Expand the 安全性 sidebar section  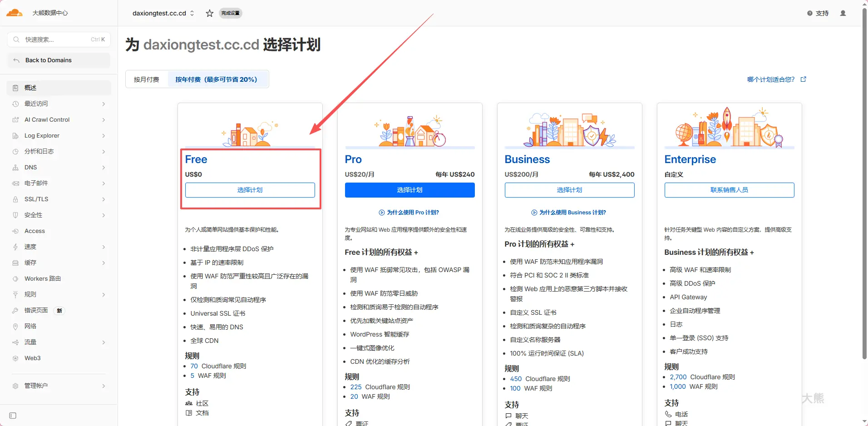click(x=32, y=215)
